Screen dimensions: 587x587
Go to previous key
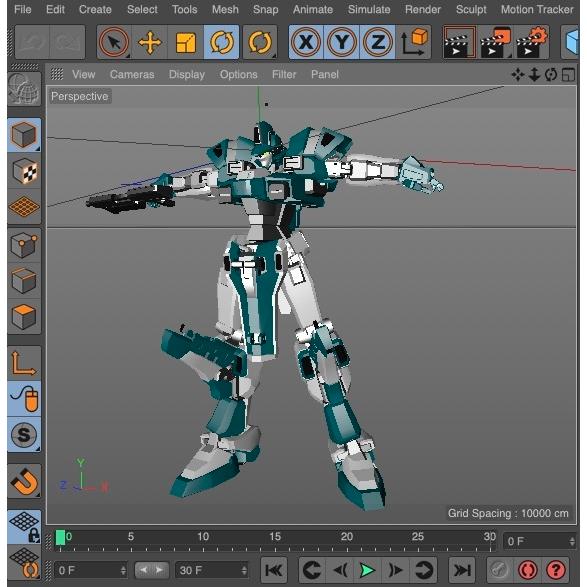pos(312,570)
